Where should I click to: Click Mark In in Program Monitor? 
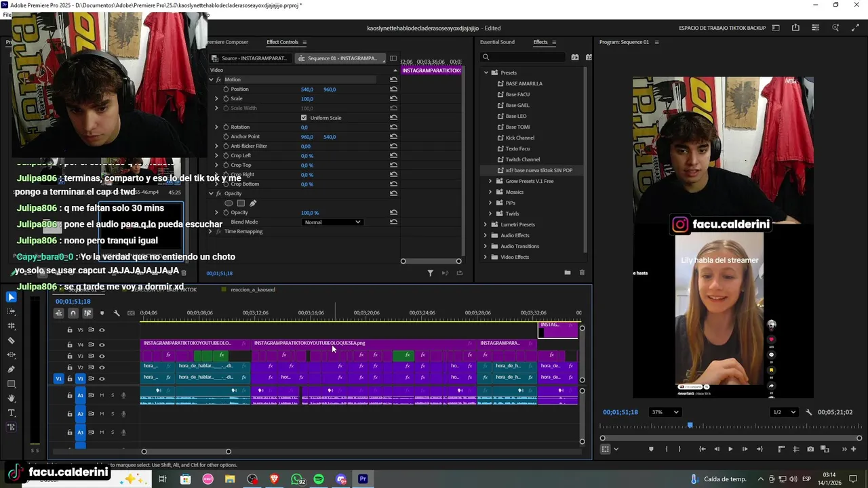pos(666,449)
